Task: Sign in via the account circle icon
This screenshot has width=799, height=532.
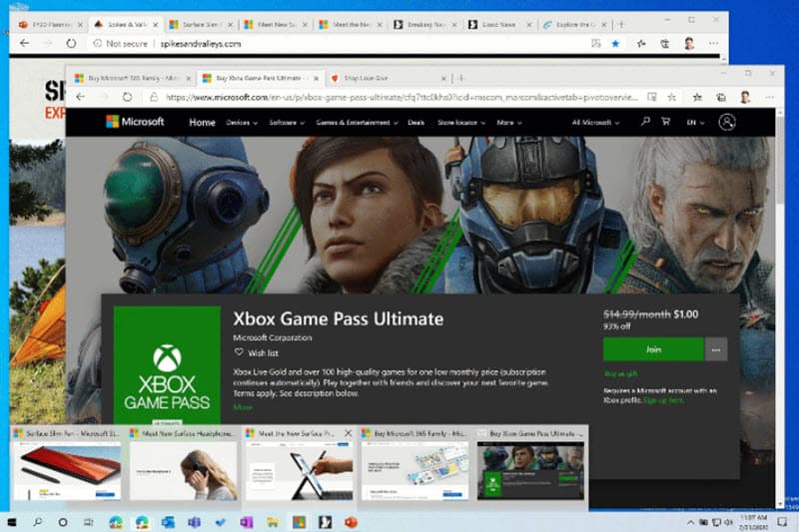Action: click(727, 122)
